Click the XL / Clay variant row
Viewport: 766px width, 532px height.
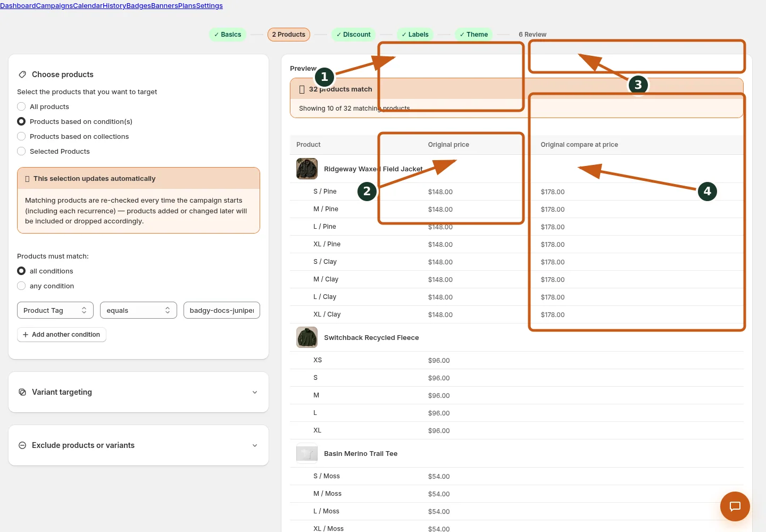tap(517, 314)
